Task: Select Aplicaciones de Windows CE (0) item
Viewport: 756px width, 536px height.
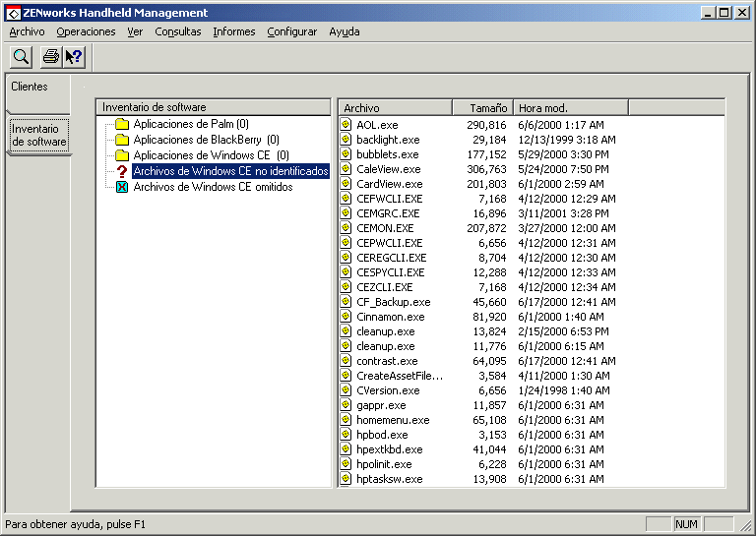Action: click(x=212, y=155)
